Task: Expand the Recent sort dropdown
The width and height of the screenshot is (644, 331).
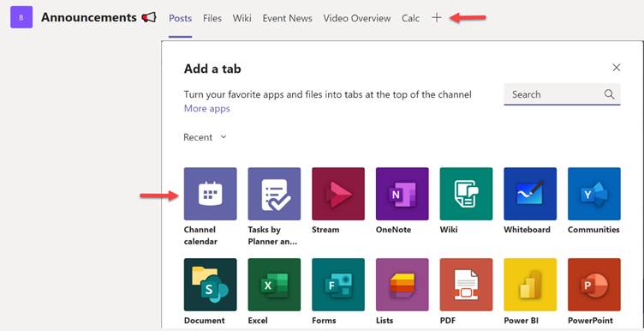Action: 205,137
